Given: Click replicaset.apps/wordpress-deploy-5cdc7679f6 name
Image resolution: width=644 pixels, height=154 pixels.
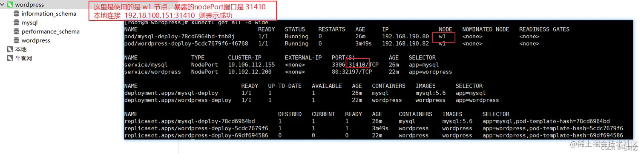Looking at the screenshot, I should [196, 128].
